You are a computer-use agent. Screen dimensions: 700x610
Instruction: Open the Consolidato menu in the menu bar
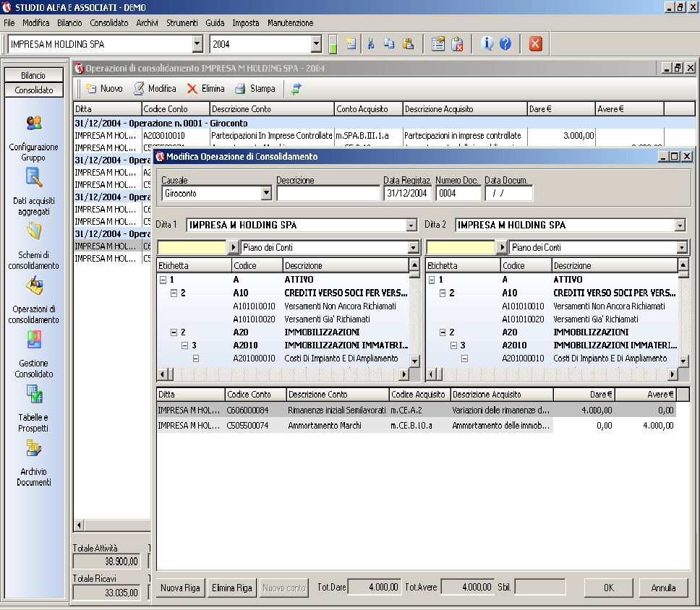[x=109, y=23]
